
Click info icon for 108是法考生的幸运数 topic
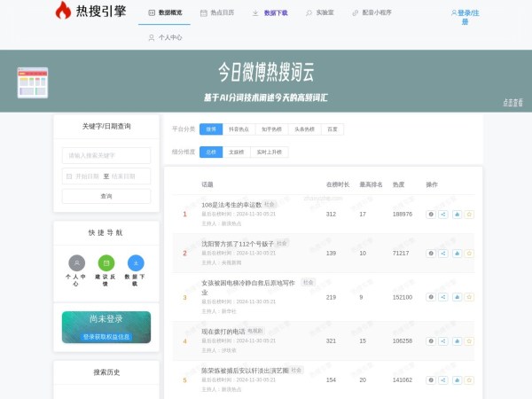(x=431, y=214)
